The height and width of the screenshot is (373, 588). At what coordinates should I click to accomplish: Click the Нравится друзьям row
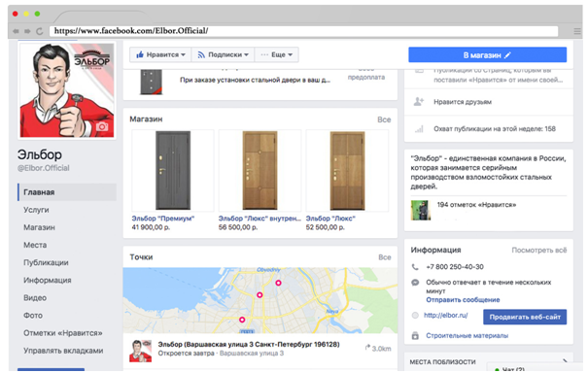(x=489, y=102)
